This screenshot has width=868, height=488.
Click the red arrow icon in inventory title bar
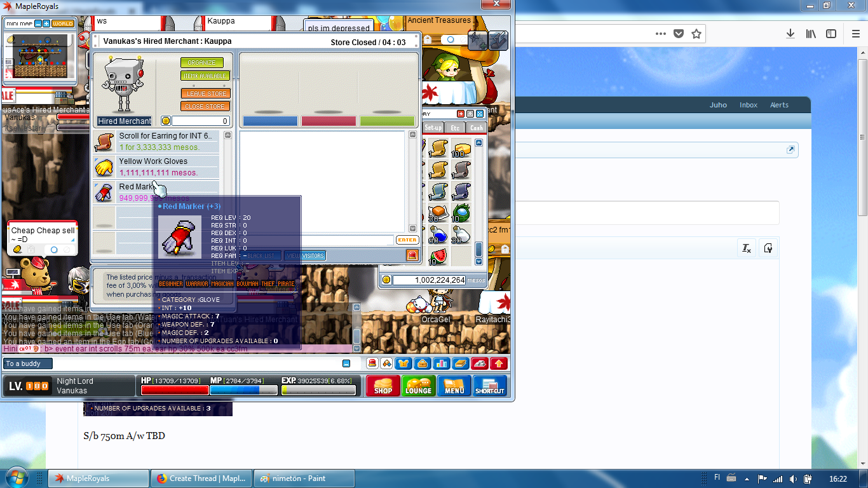(x=461, y=114)
